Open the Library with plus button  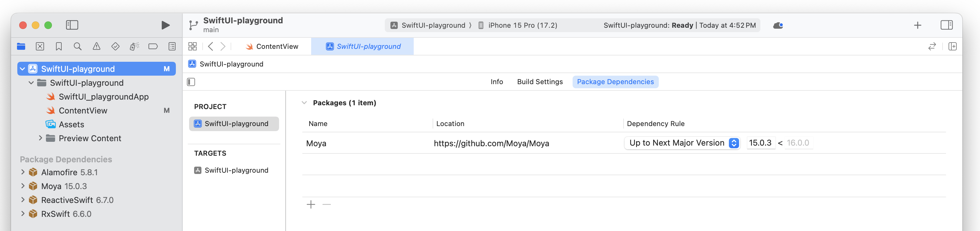click(x=917, y=26)
